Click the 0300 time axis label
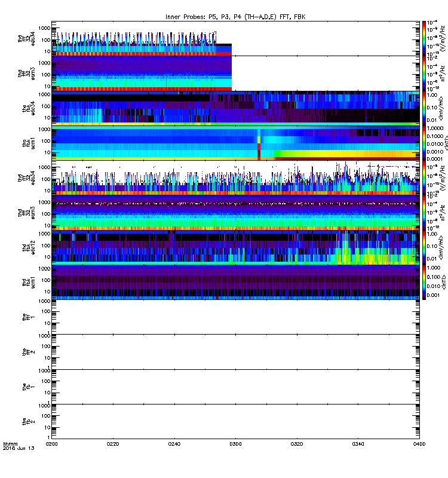 (x=235, y=444)
